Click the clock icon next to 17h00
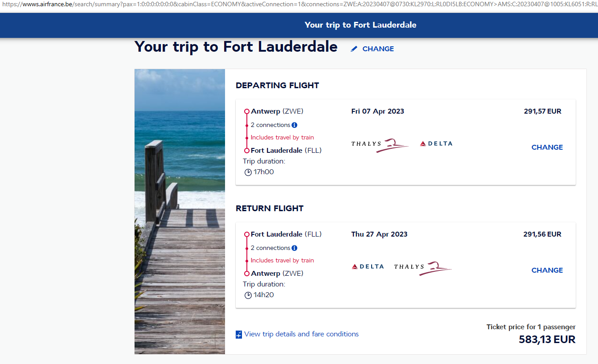Viewport: 598px width, 364px height. [248, 172]
